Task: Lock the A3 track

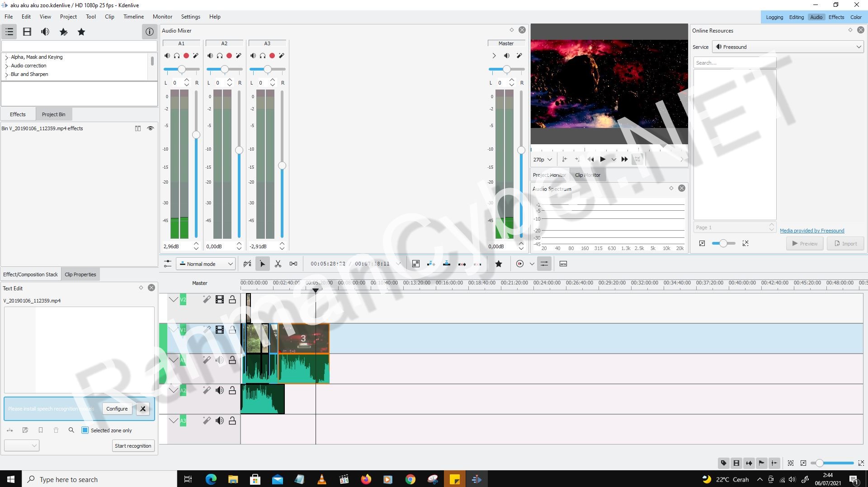Action: pyautogui.click(x=232, y=421)
